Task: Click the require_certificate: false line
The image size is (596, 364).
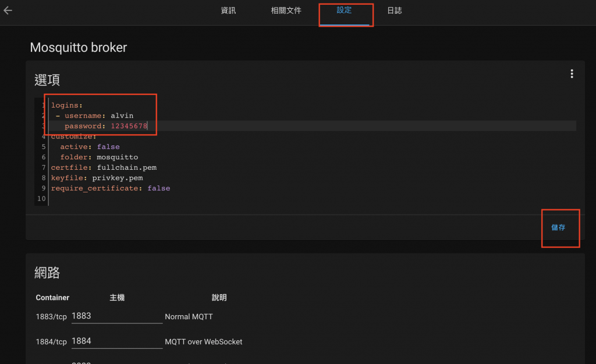Action: tap(111, 189)
